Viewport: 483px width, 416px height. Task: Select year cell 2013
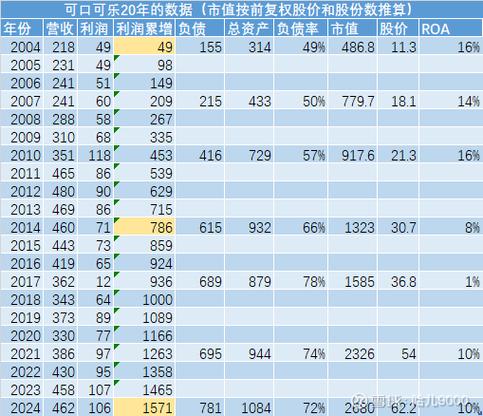(x=22, y=208)
